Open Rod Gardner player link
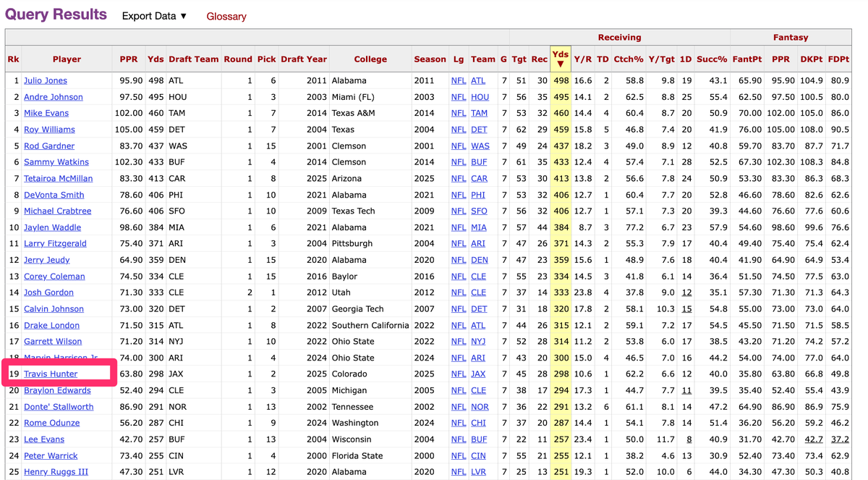868x480 pixels. coord(49,146)
